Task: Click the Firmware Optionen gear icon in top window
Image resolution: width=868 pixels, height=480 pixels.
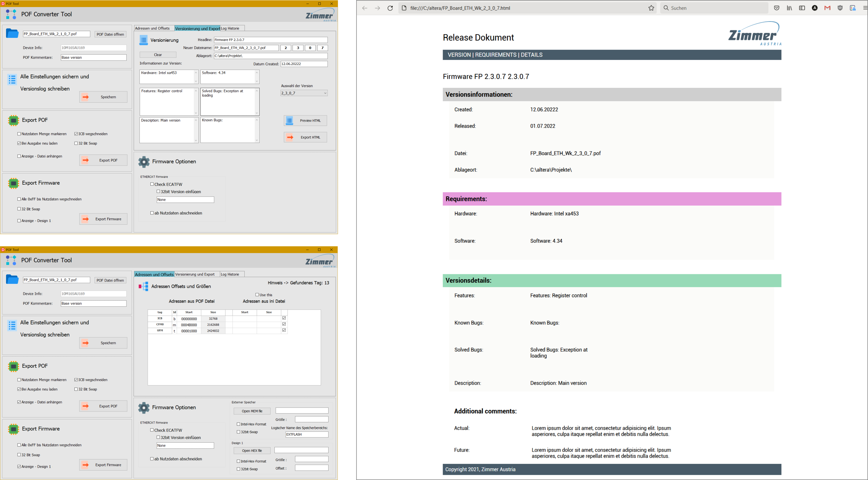Action: click(x=144, y=162)
